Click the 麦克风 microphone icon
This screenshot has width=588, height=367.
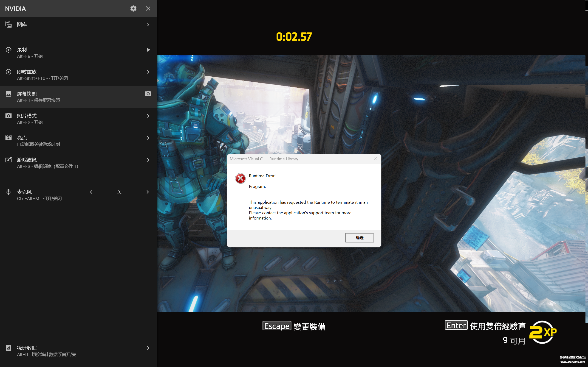[x=8, y=192]
